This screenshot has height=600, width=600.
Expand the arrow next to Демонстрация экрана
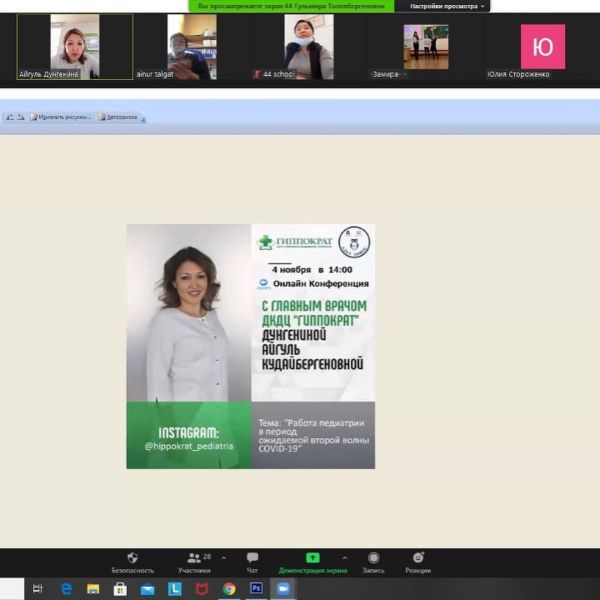pyautogui.click(x=345, y=558)
